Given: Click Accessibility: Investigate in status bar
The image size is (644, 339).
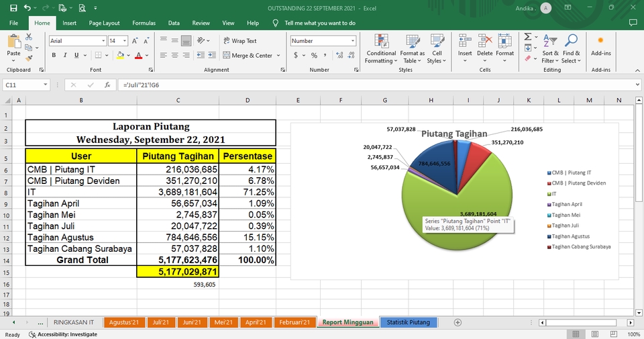Looking at the screenshot, I should 63,334.
